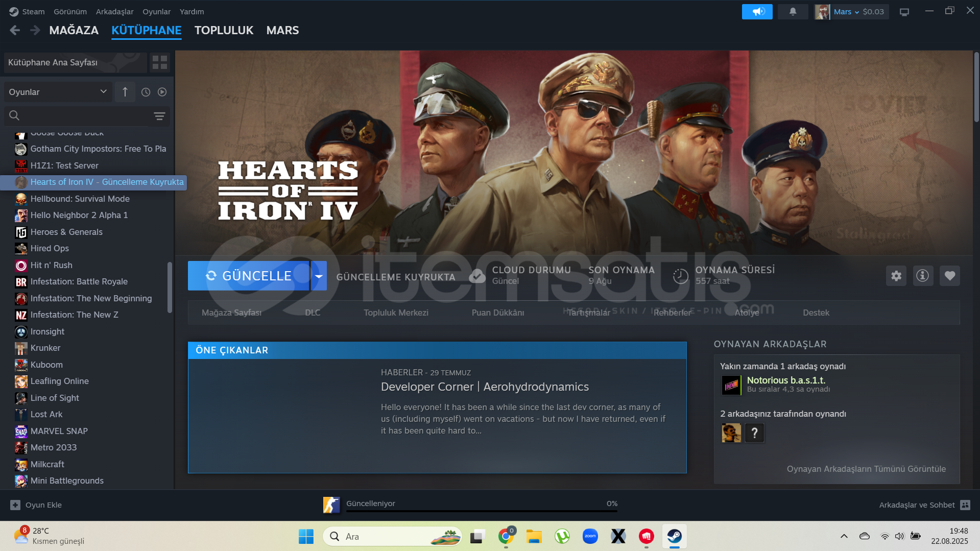Sort library with up arrow icon

coord(125,92)
